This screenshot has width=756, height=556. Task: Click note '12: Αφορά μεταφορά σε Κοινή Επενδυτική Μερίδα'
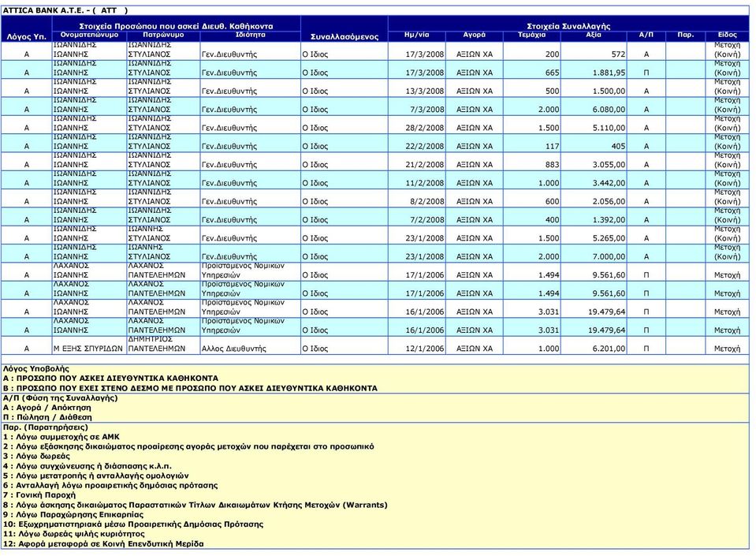pos(103,543)
